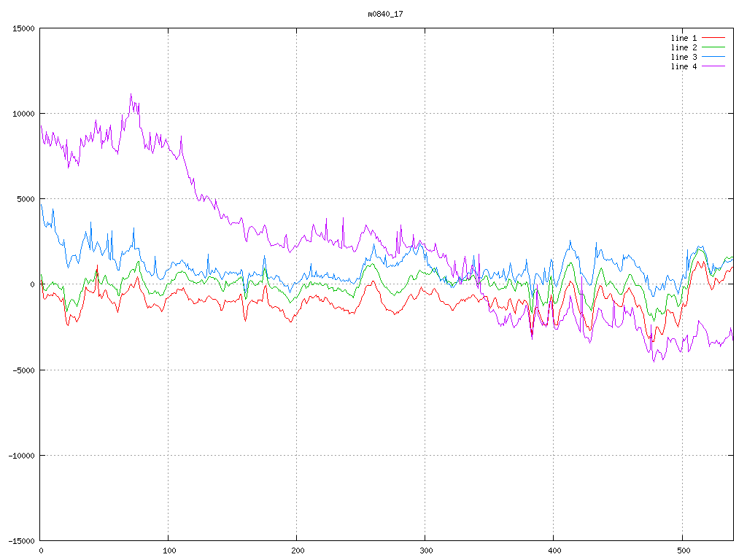The image size is (747, 560).
Task: Click the y-axis label 10000
Action: tap(24, 114)
